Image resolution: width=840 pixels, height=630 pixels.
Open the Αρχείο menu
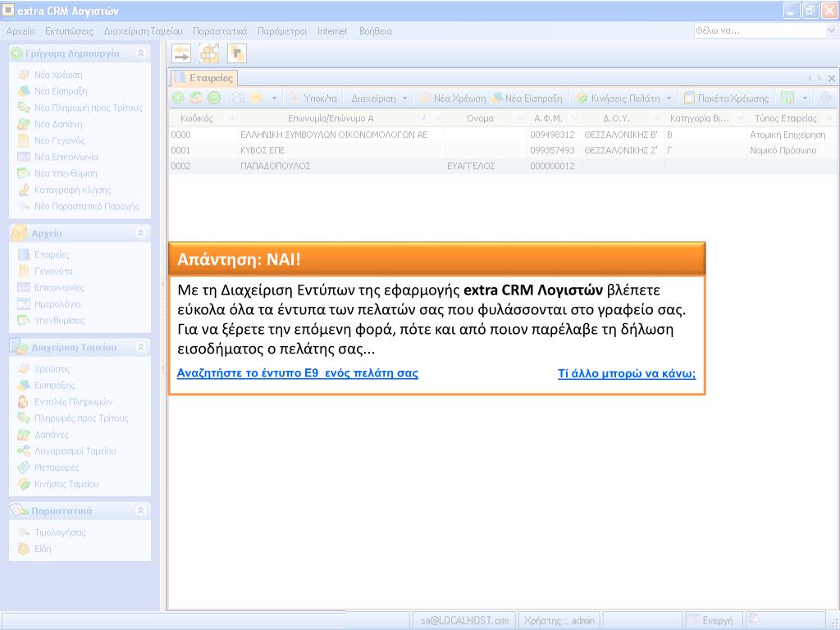pyautogui.click(x=21, y=31)
